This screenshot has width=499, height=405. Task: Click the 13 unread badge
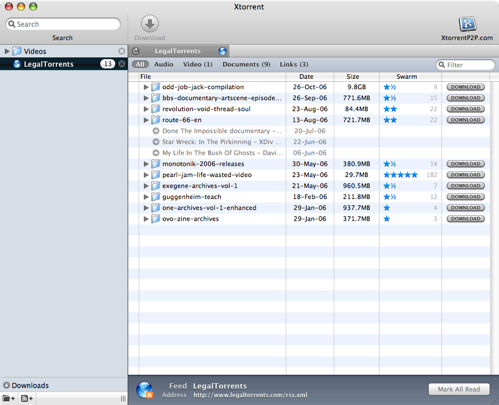(108, 64)
